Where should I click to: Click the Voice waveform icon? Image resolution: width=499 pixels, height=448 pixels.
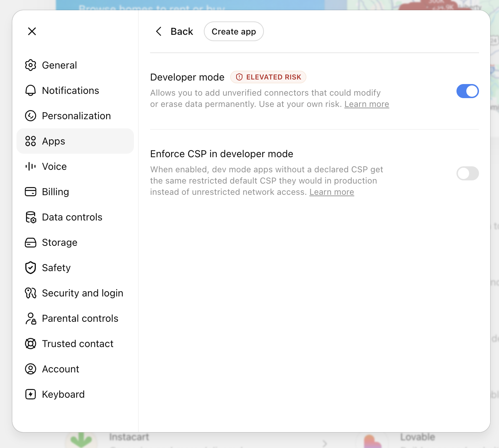coord(31,166)
